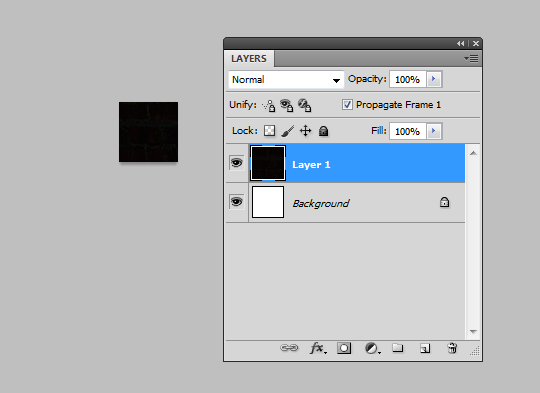Open the Fill slider arrow
Viewport: 540px width, 393px height.
pos(434,131)
